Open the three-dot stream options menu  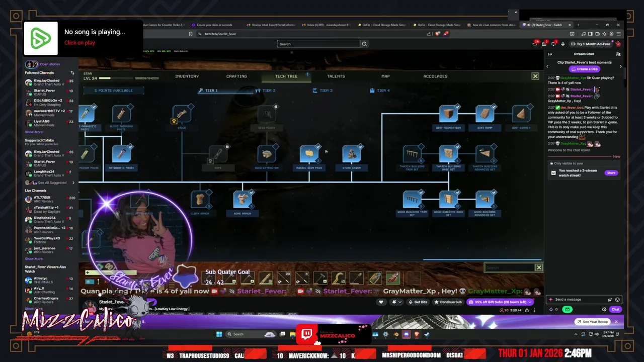(534, 310)
